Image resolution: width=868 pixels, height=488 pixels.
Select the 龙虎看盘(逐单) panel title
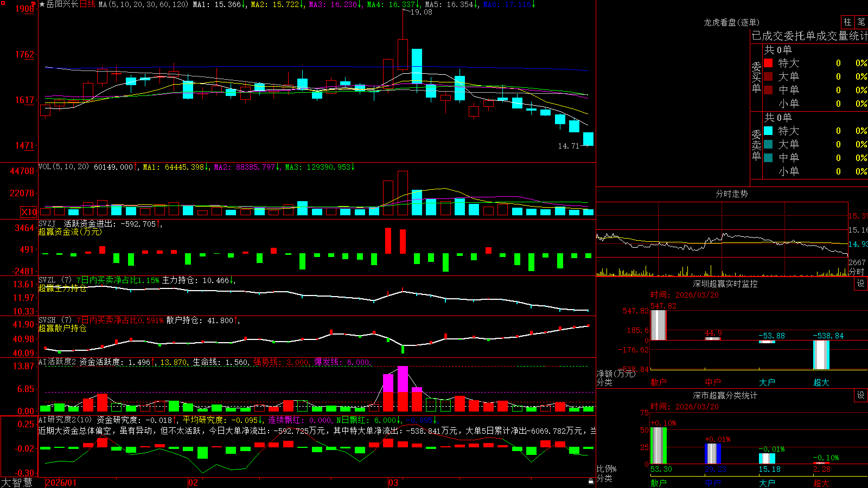point(731,22)
